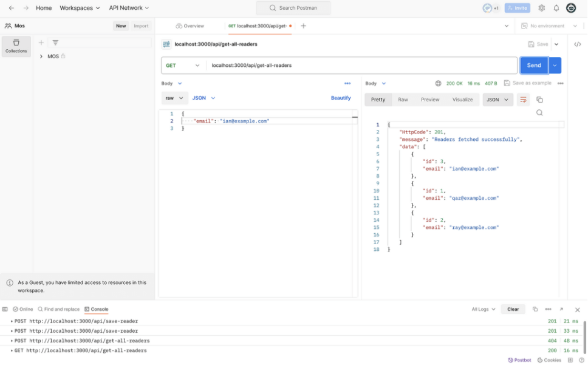Open the All Logs filter dropdown
Image resolution: width=588 pixels, height=368 pixels.
pos(484,309)
